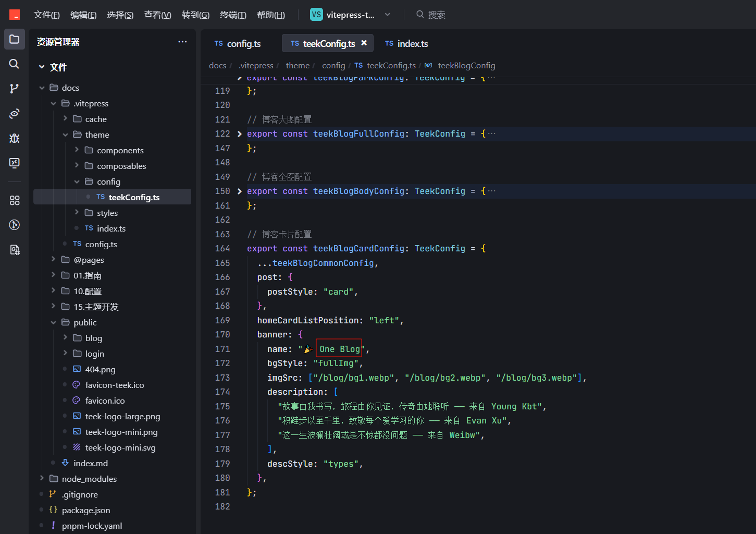
Task: Open the project switcher dropdown arrow
Action: [387, 15]
